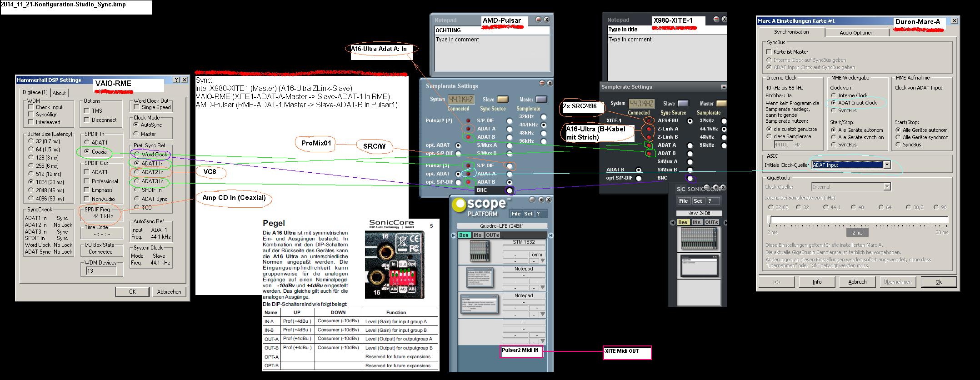Open the INs tab in Sonic Core window

pos(696,222)
